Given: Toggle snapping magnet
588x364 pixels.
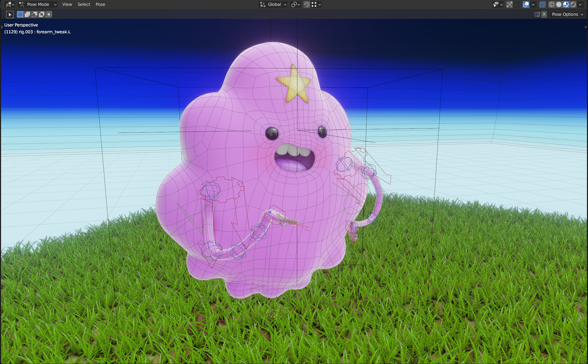Looking at the screenshot, I should [x=307, y=4].
